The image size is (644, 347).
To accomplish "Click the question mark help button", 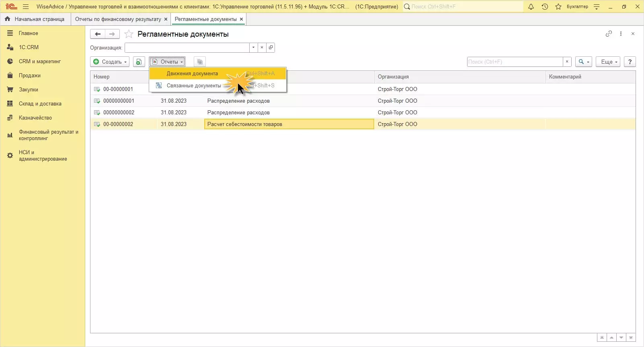I will pyautogui.click(x=630, y=62).
